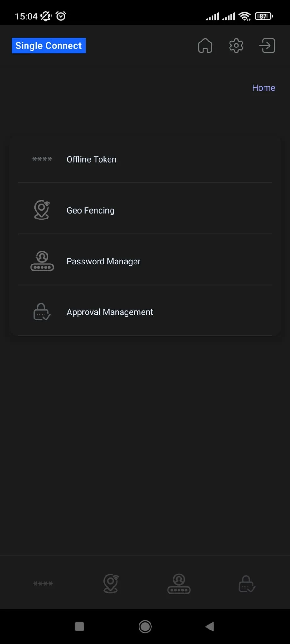The image size is (290, 644).
Task: Tap the map pin icon beside Geo Fencing
Action: [x=42, y=210]
